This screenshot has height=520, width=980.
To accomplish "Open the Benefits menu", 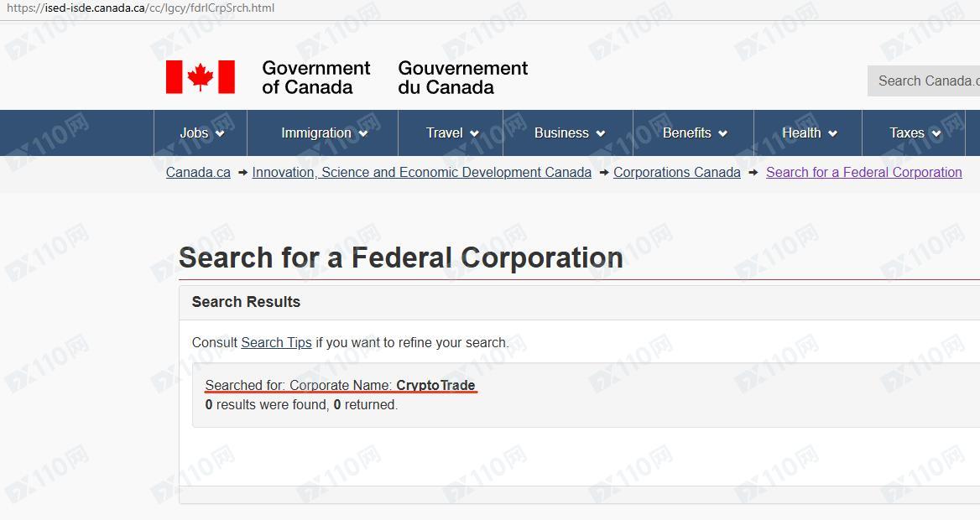I will click(x=694, y=133).
